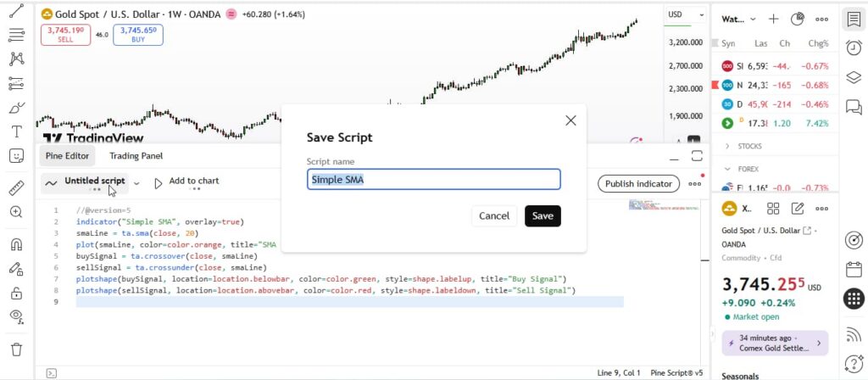Click the add symbol plus icon
868x380 pixels.
coord(773,19)
